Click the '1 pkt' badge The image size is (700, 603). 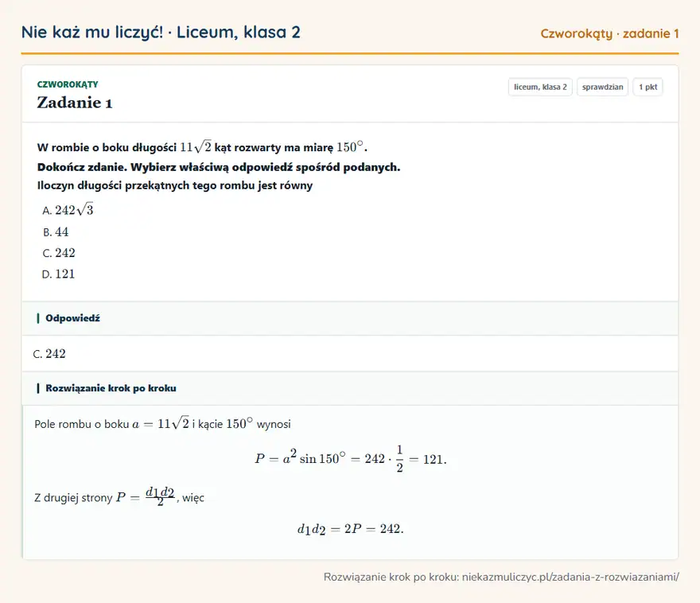647,87
